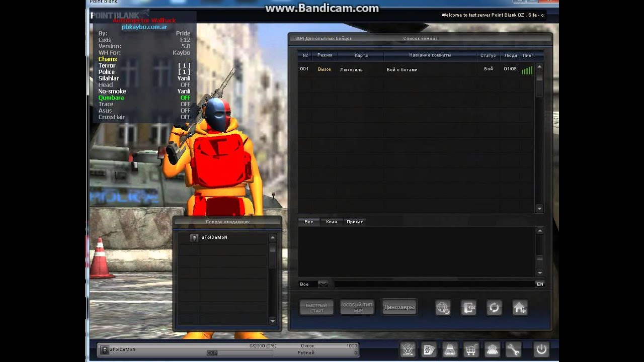Click player rank icon in bottom status bar
This screenshot has width=644, height=362.
click(104, 350)
